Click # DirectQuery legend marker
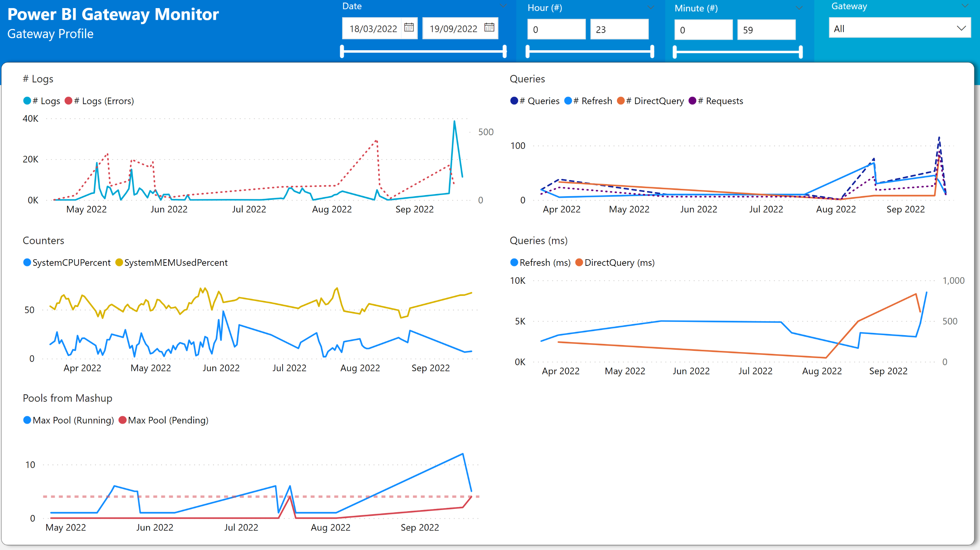Viewport: 980px width, 550px height. tap(621, 101)
